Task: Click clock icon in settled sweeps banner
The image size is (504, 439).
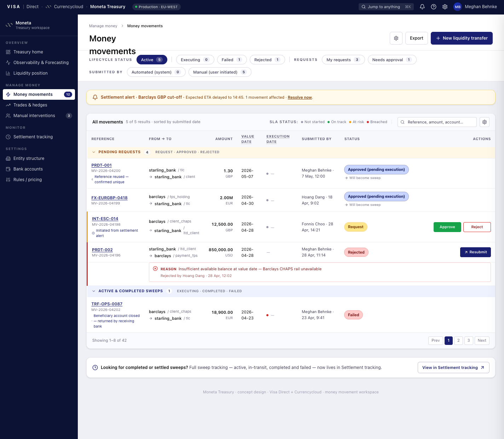Action: tap(95, 368)
